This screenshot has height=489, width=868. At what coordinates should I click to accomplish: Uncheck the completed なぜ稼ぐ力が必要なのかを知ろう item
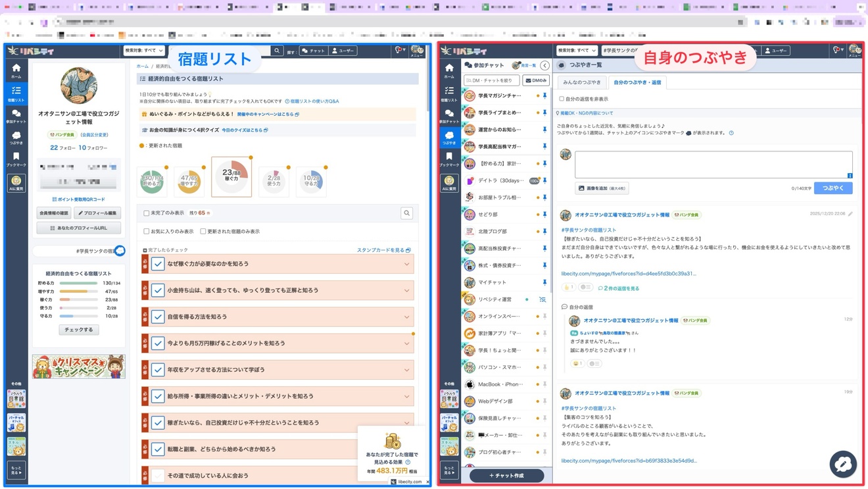pos(157,263)
